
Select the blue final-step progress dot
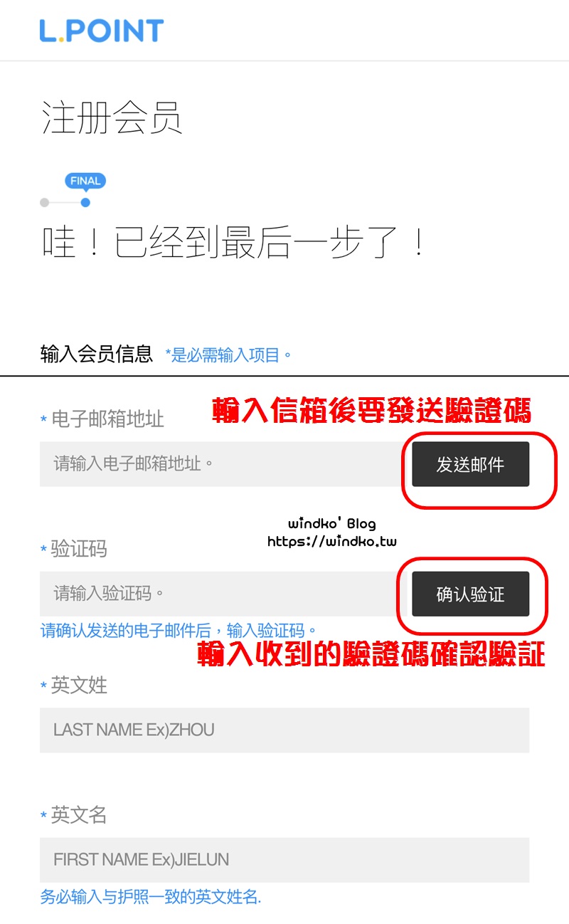85,202
